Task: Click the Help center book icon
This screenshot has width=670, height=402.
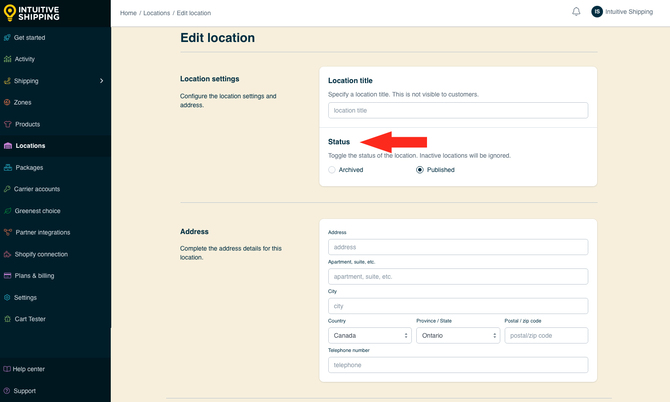Action: click(x=7, y=369)
